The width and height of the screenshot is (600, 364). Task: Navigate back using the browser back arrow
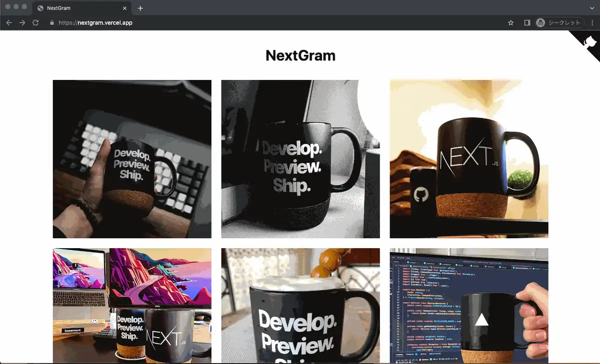pos(8,22)
